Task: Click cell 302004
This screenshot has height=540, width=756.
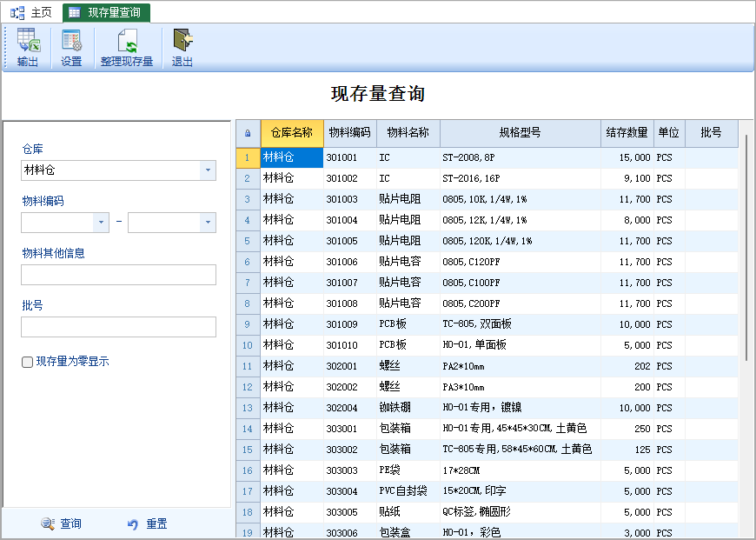Action: coord(350,408)
